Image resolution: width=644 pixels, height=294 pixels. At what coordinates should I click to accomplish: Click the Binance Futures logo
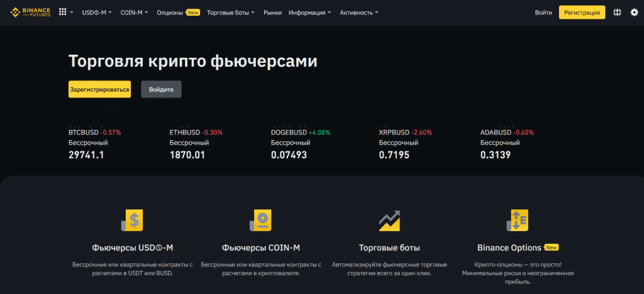click(x=30, y=13)
